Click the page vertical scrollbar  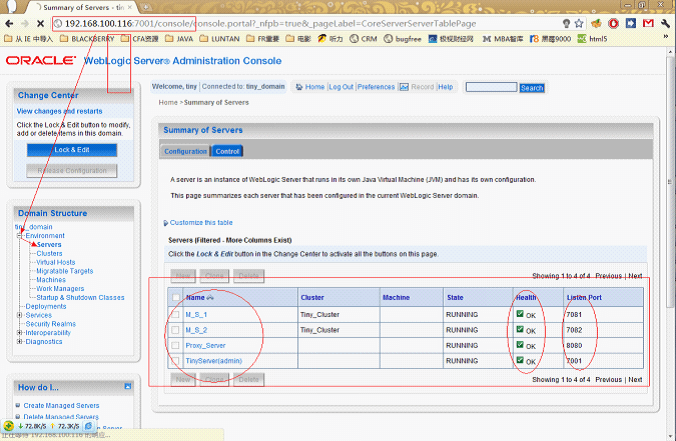click(x=670, y=181)
